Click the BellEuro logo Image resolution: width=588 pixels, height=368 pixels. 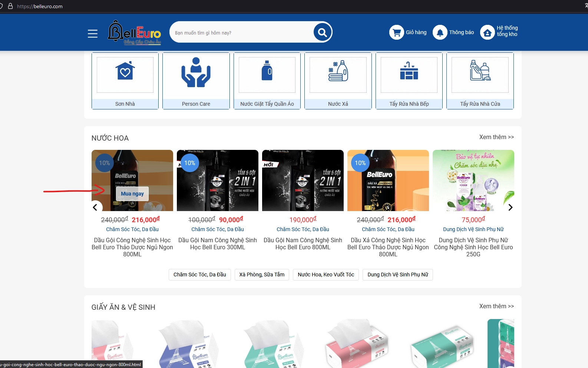pyautogui.click(x=134, y=33)
